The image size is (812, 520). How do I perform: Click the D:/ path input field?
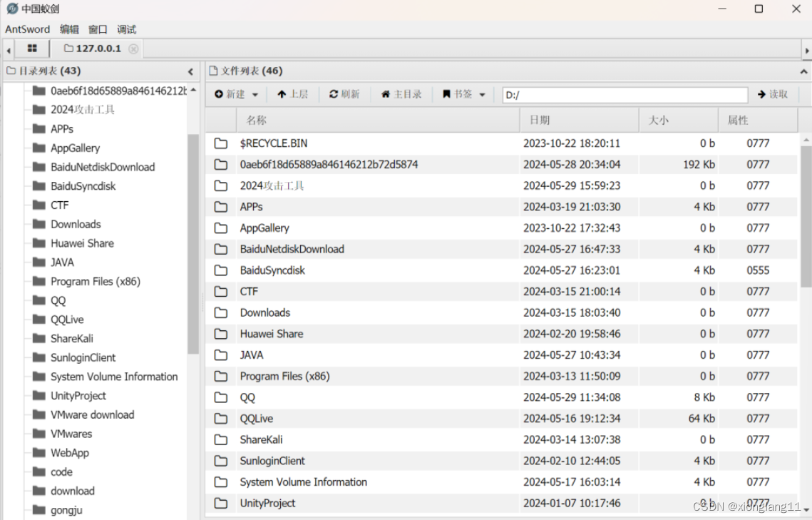[x=625, y=95]
